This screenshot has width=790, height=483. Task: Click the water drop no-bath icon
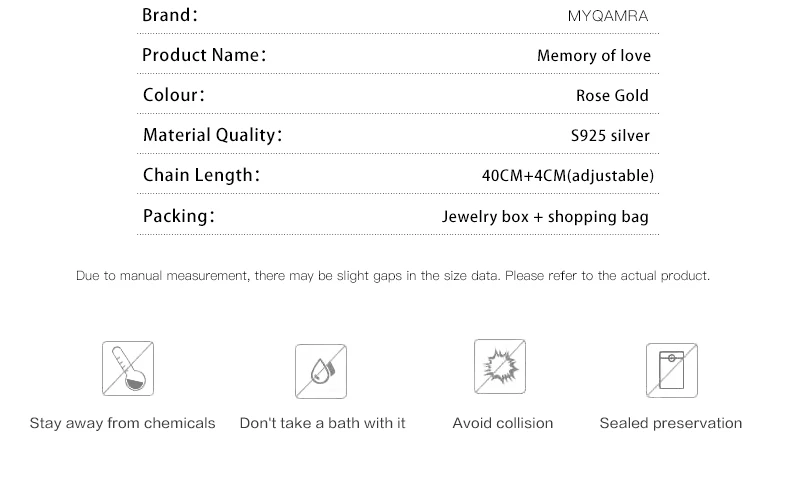coord(321,371)
